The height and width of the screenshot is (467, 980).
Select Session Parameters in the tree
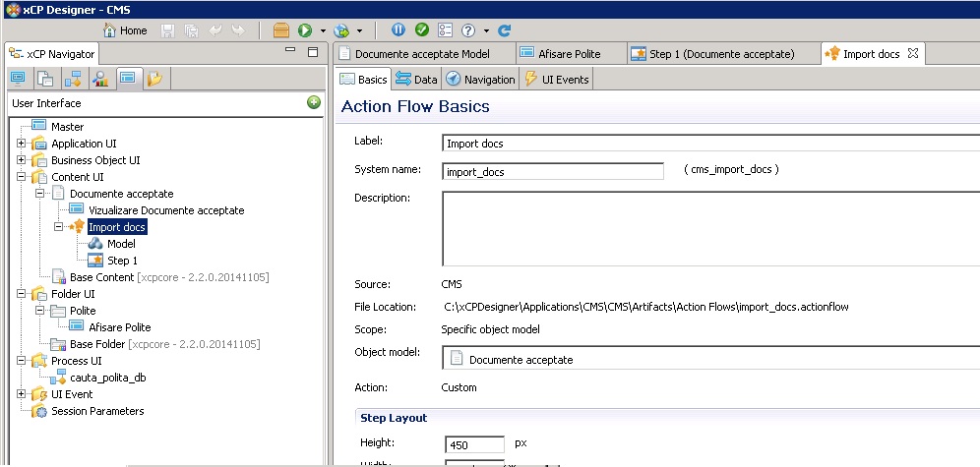pyautogui.click(x=97, y=411)
